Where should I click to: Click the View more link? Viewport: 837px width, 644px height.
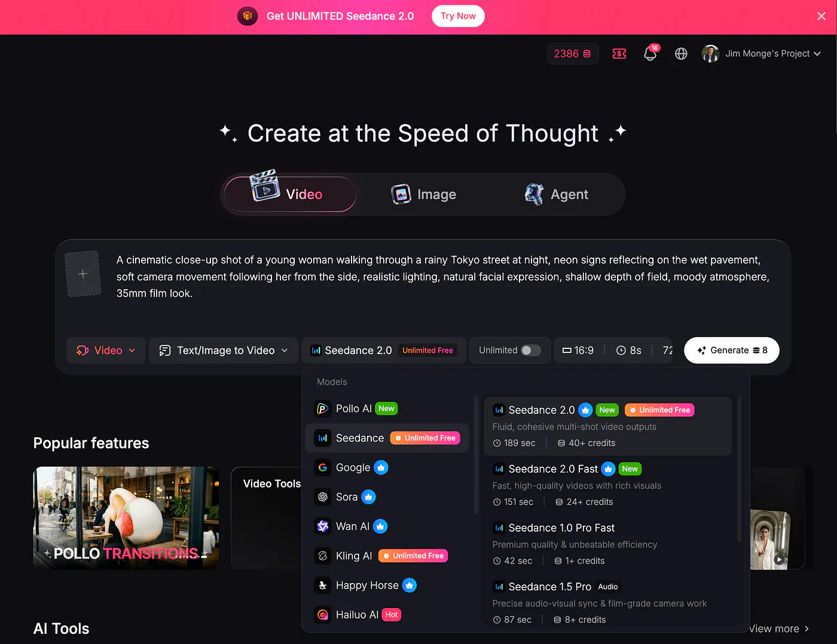[x=779, y=628]
